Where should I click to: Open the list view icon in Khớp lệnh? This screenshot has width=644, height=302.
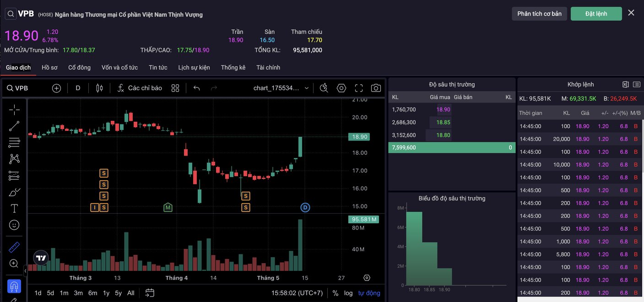637,84
